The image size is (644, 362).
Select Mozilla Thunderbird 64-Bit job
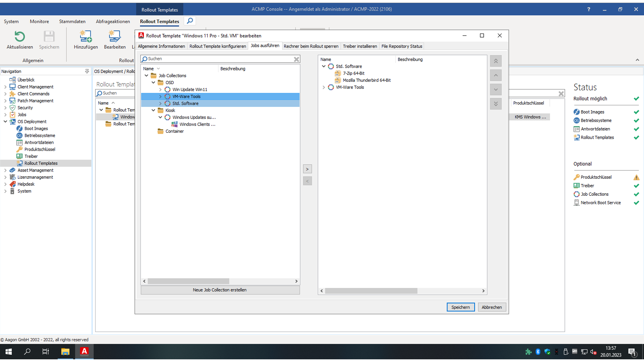(367, 80)
